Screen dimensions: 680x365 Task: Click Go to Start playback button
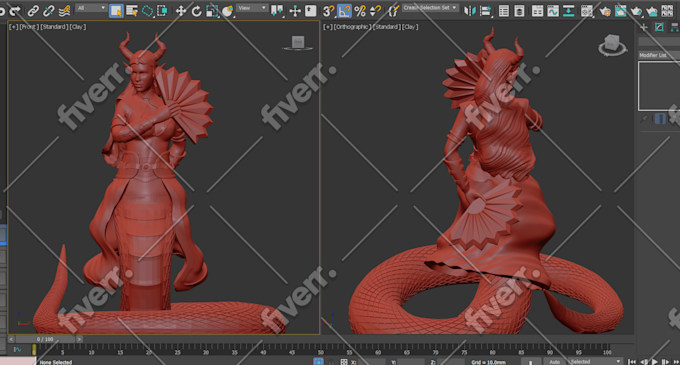pyautogui.click(x=632, y=362)
